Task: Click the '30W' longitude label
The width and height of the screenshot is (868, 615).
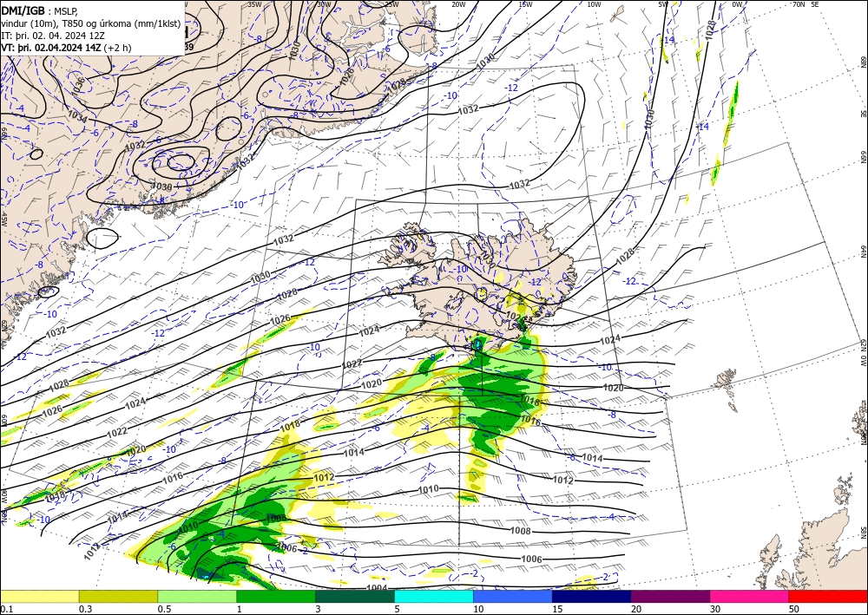Action: pyautogui.click(x=324, y=4)
